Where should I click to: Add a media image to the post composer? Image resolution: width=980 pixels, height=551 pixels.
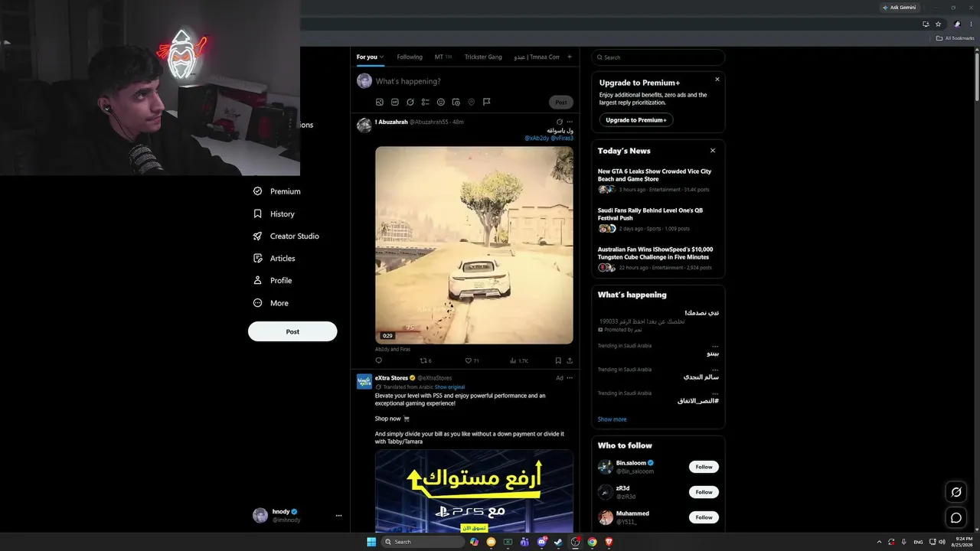click(x=380, y=102)
